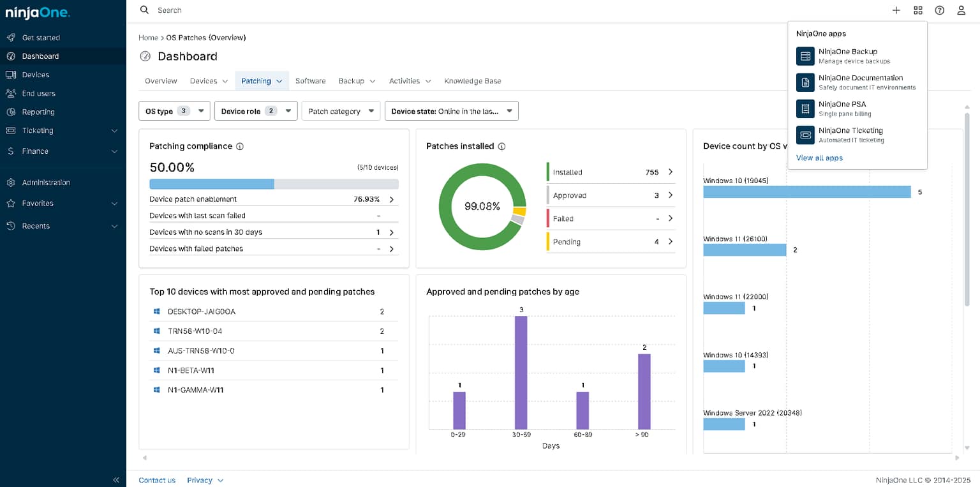Image resolution: width=980 pixels, height=487 pixels.
Task: Open the NinjaOne Ticketing app icon
Action: pyautogui.click(x=805, y=135)
